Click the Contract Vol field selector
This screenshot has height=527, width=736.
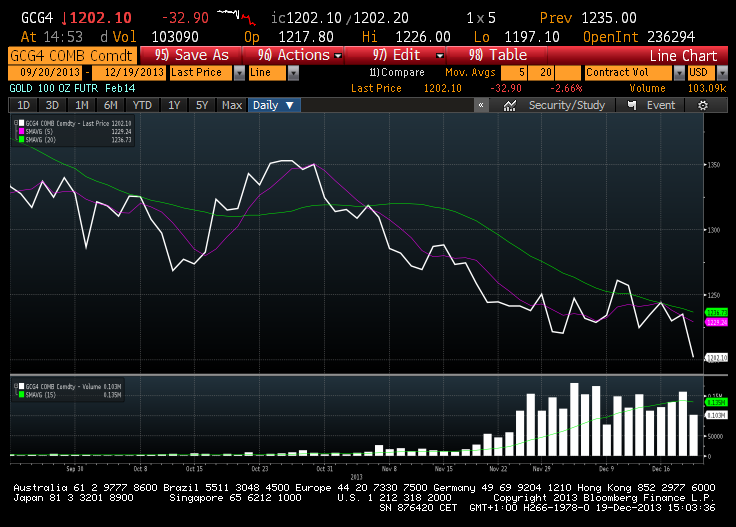[x=628, y=73]
